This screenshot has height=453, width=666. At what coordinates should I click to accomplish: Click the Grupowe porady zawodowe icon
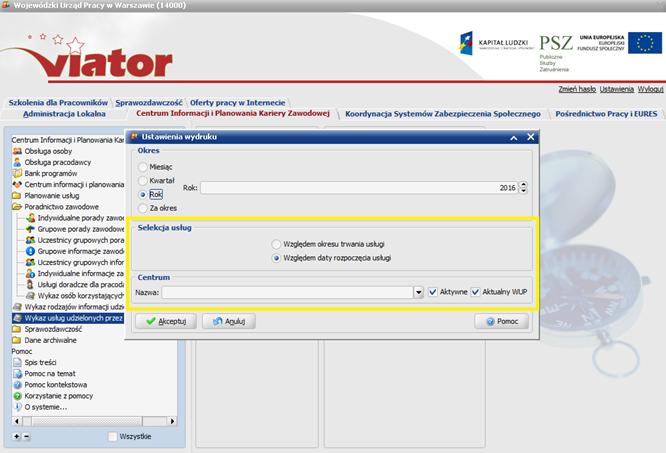30,229
